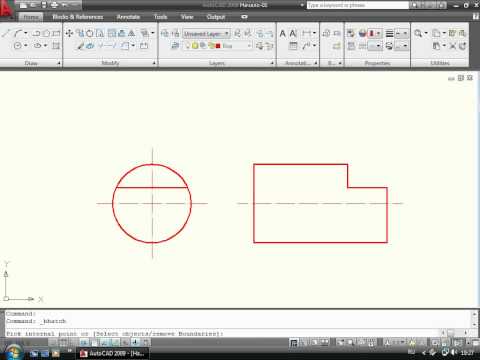Click in Type a keyword or phrase field
The width and height of the screenshot is (480, 360).
[x=357, y=5]
